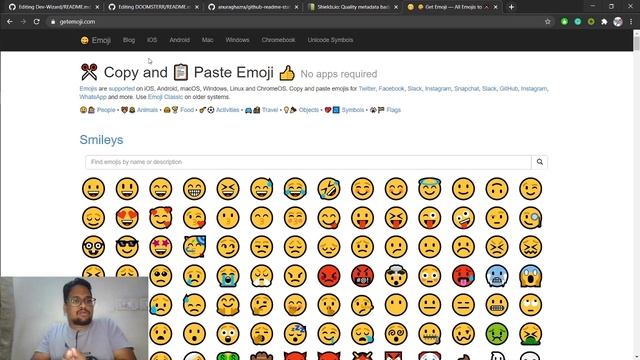Reload the page
640x360 pixels.
click(36, 22)
